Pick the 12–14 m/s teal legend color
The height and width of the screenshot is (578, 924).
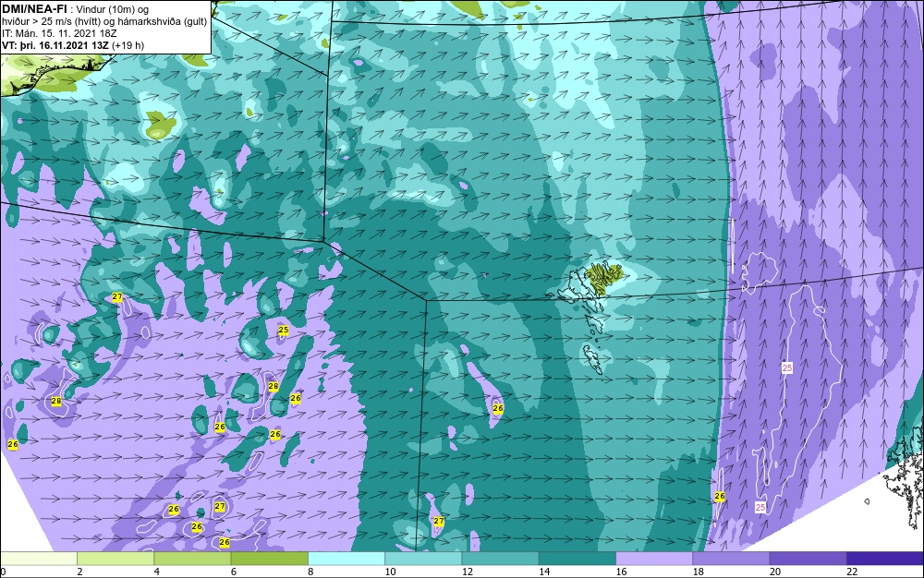pos(500,558)
